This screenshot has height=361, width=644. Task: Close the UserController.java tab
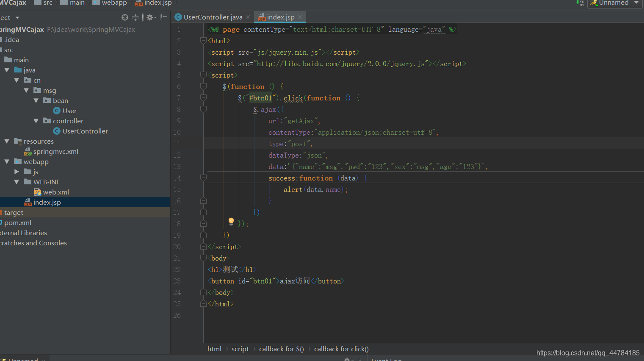click(x=248, y=17)
